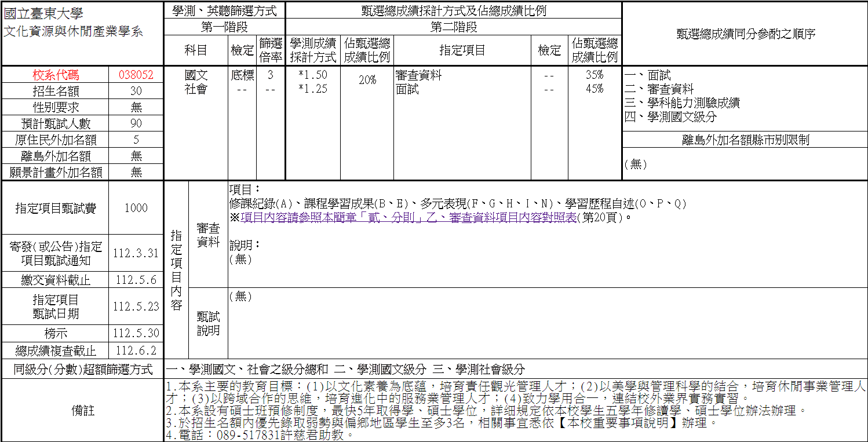Click the 原住民外加名額 label cell
This screenshot has width=868, height=442.
(x=56, y=140)
